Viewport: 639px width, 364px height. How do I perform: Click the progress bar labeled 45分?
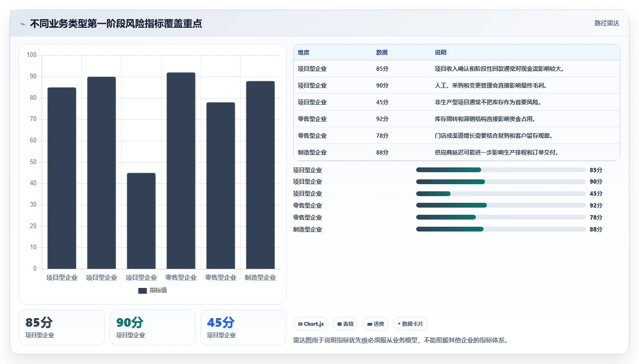pos(501,194)
